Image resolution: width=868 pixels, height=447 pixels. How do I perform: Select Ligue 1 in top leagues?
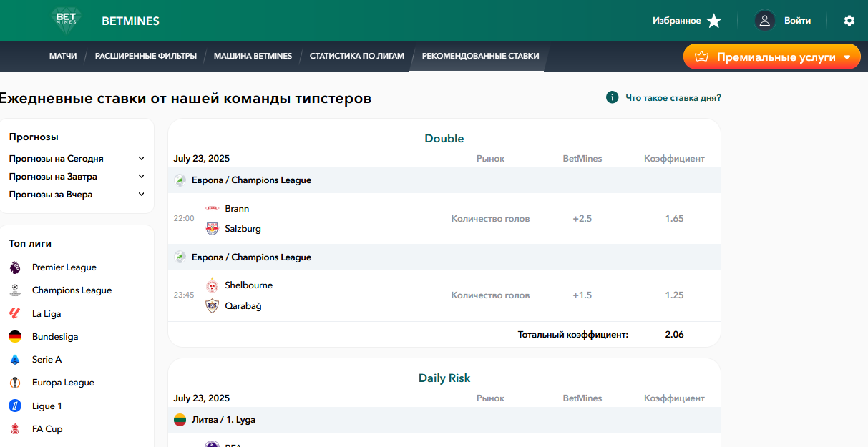(47, 406)
